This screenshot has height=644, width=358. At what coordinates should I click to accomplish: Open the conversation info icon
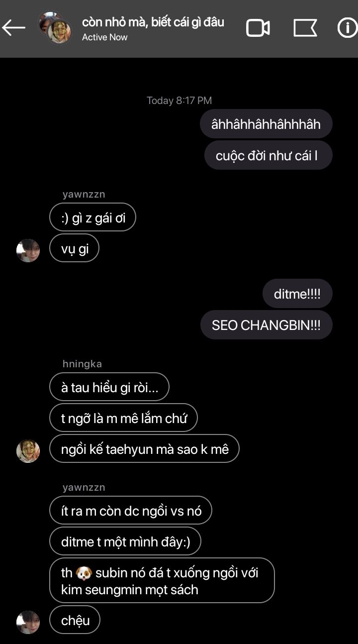(347, 28)
